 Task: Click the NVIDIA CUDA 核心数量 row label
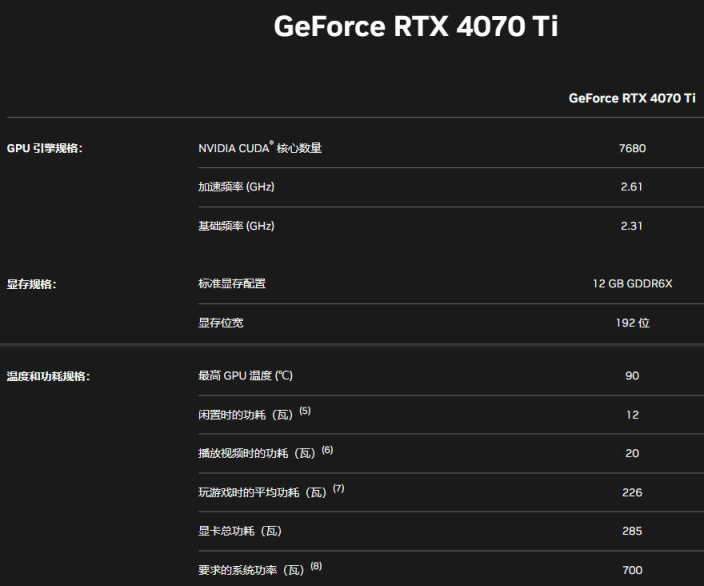coord(260,148)
